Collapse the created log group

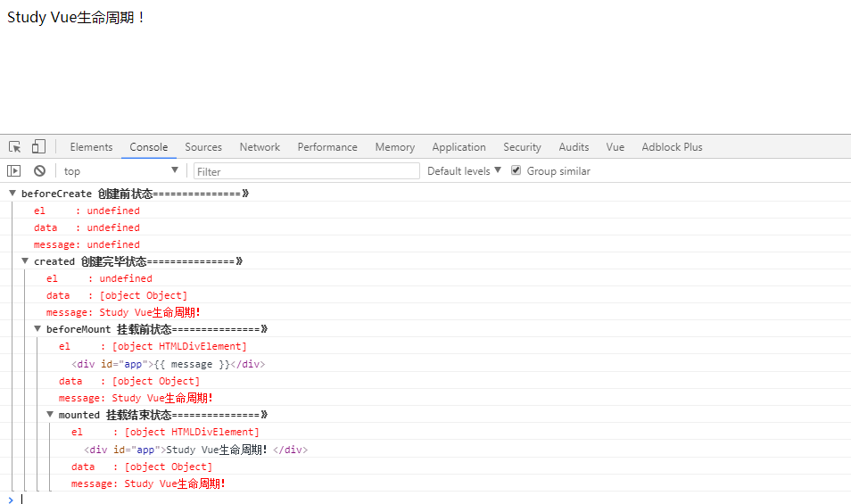click(24, 261)
